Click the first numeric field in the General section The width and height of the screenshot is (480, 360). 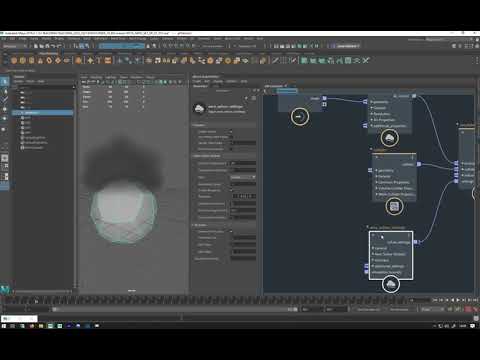pos(244,143)
